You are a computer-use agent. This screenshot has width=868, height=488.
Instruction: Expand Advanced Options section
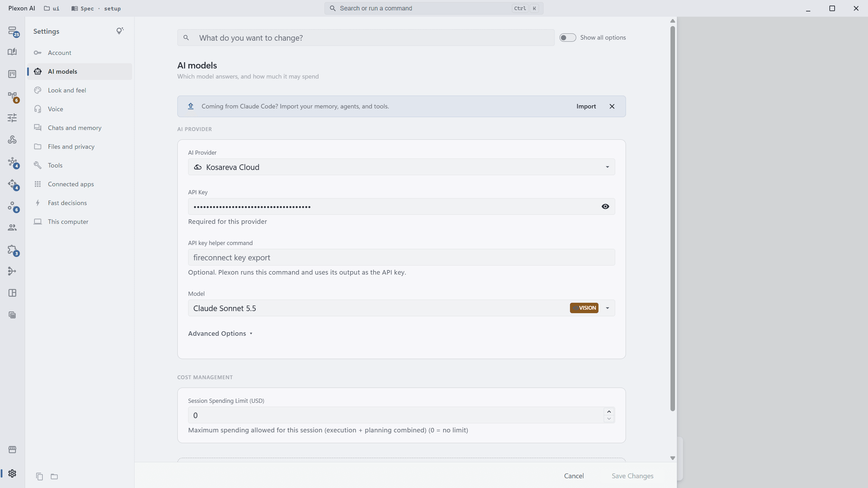220,334
